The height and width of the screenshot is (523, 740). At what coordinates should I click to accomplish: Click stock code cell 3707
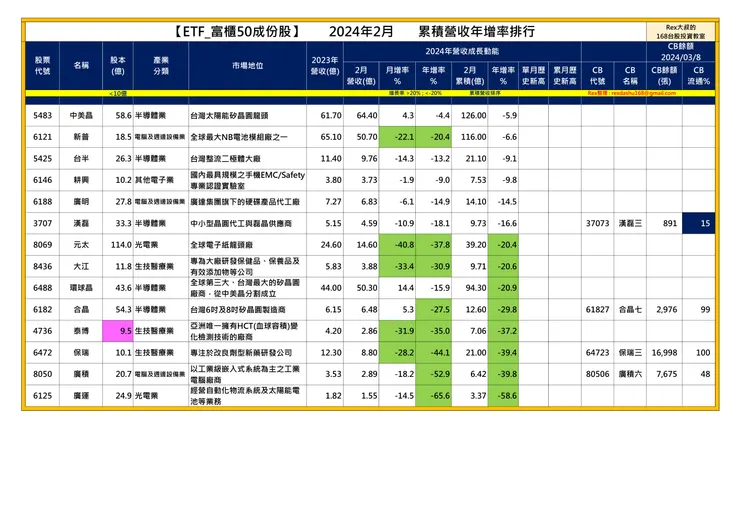[x=42, y=223]
